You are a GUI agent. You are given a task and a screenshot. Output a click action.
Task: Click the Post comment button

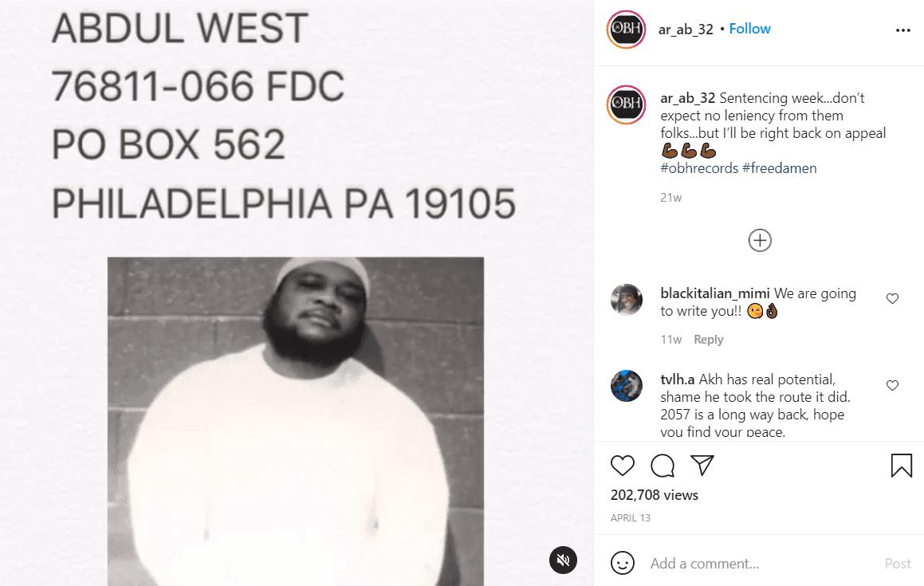(898, 564)
